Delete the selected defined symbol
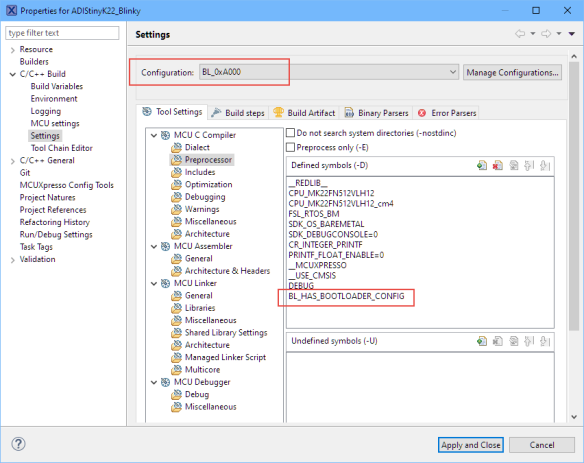This screenshot has height=463, width=584. (x=498, y=165)
